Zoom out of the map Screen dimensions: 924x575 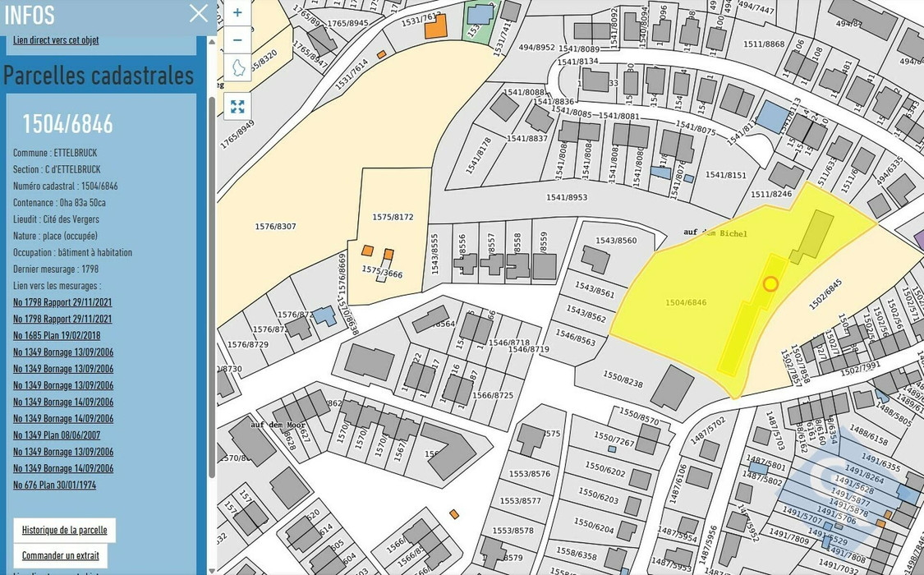pos(237,39)
